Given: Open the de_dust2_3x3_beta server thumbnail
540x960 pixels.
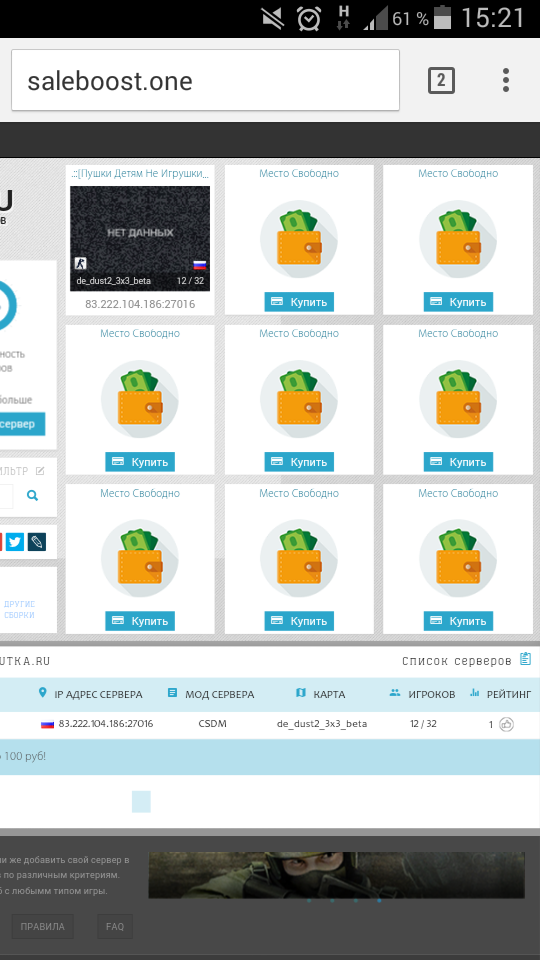Looking at the screenshot, I should coord(140,239).
